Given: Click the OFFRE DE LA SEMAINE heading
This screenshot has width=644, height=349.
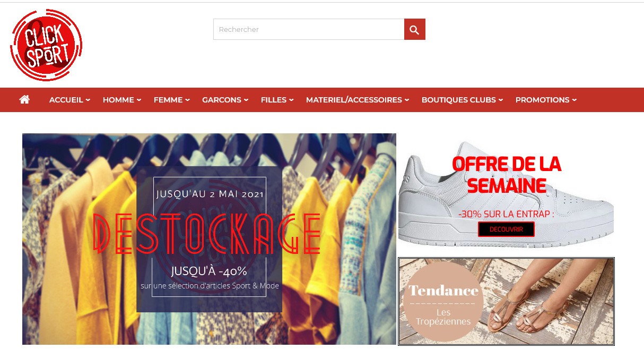Looking at the screenshot, I should 507,175.
